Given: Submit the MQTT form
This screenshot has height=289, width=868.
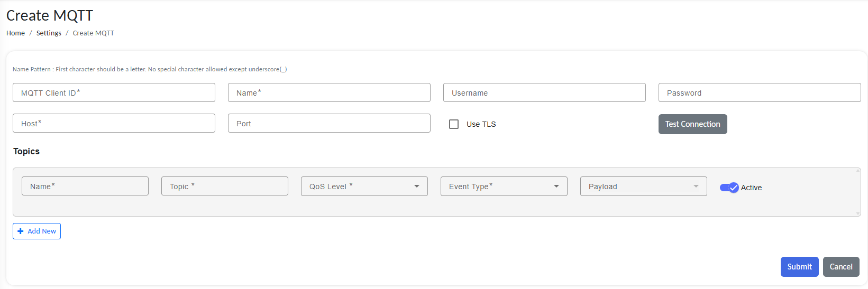Looking at the screenshot, I should (799, 267).
